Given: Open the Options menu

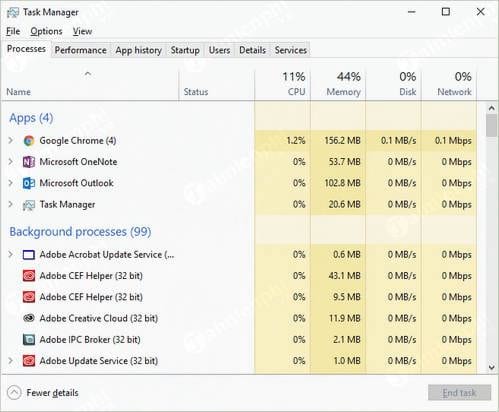Looking at the screenshot, I should (x=46, y=31).
